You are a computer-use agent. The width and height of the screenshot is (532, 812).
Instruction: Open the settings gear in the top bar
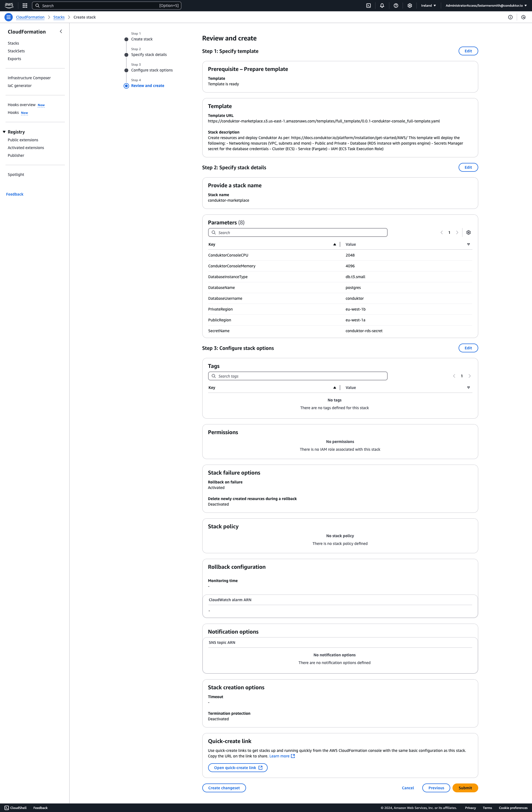click(x=410, y=6)
